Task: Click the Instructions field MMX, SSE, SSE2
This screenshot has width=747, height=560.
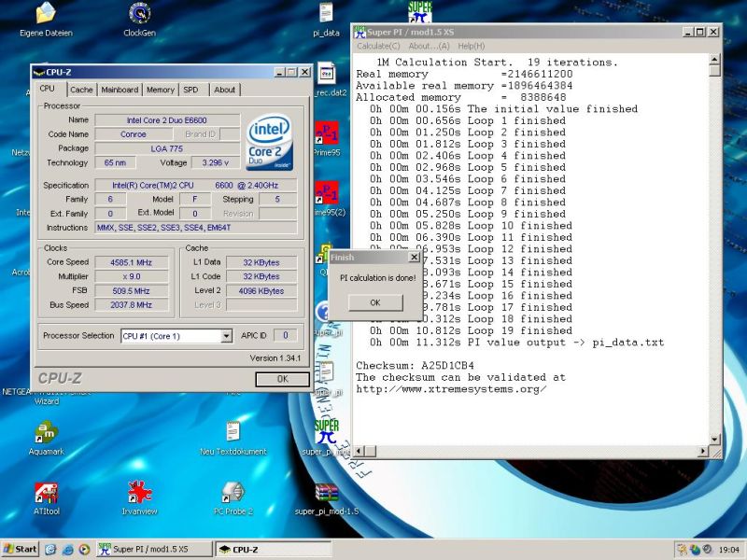Action: (196, 228)
